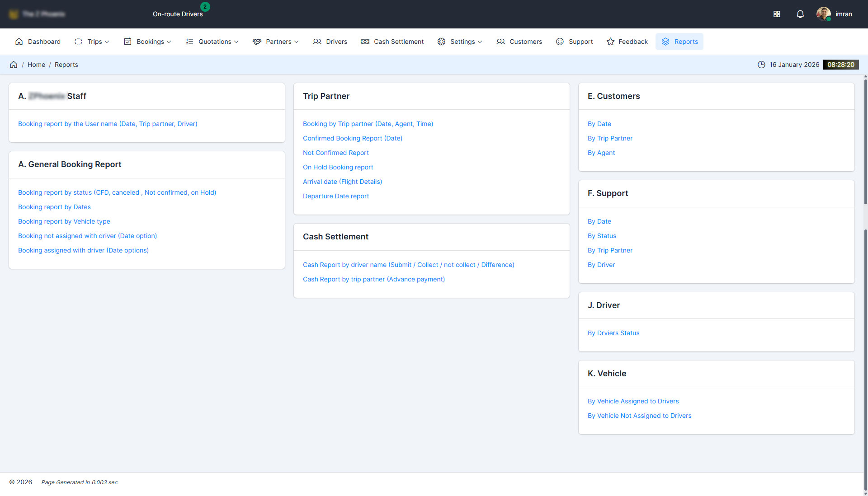Click the On-route Drivers indicator
Viewport: 868px width, 496px height.
click(178, 14)
